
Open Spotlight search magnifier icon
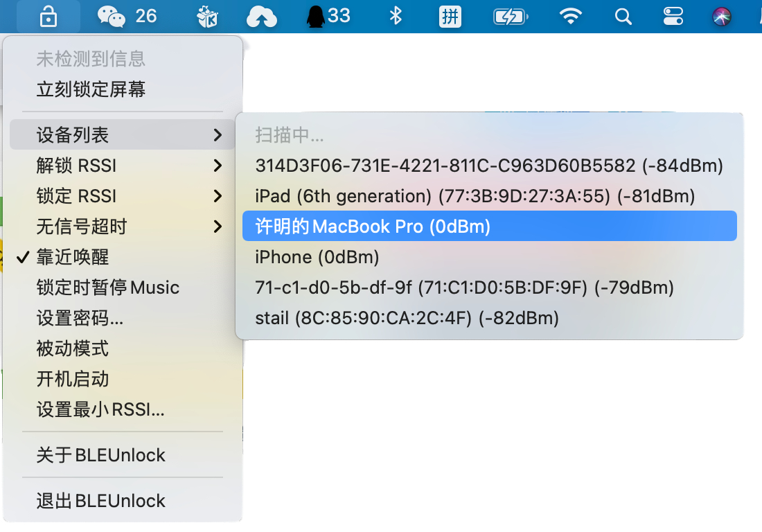pyautogui.click(x=623, y=17)
